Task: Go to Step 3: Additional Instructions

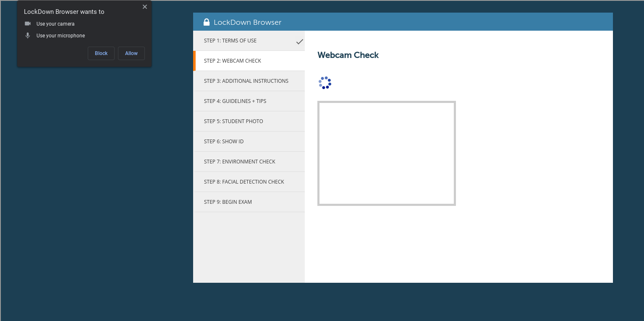Action: tap(249, 81)
